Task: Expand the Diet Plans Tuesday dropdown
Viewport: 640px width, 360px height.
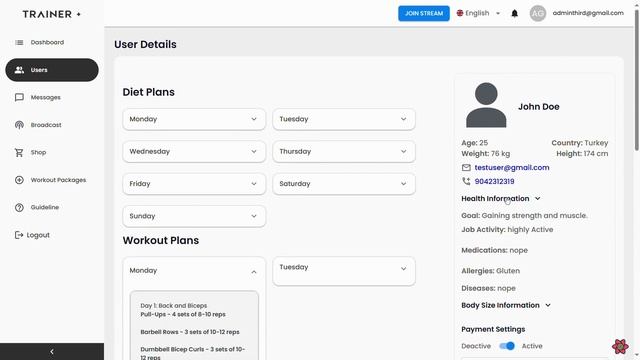Action: [344, 119]
